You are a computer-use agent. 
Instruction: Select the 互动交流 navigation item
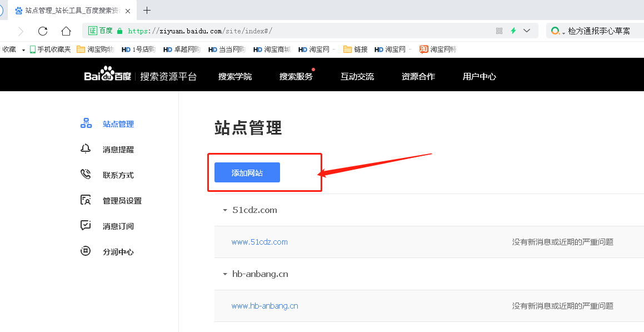(357, 76)
